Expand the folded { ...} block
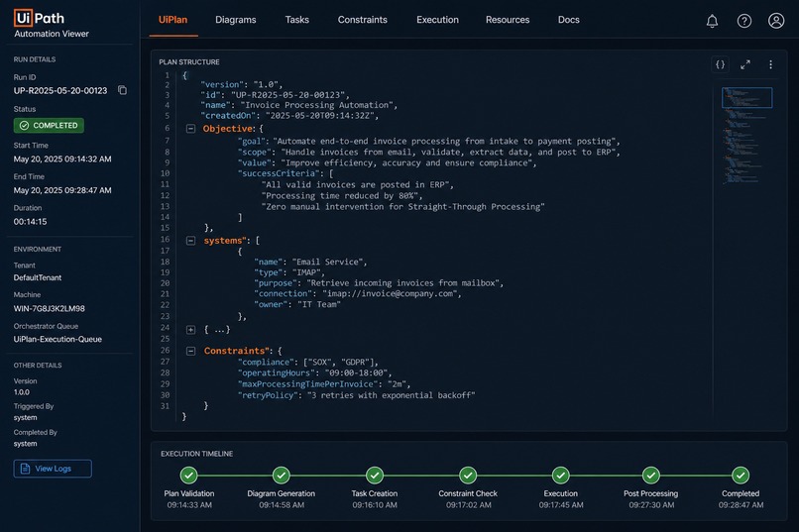 (190, 330)
